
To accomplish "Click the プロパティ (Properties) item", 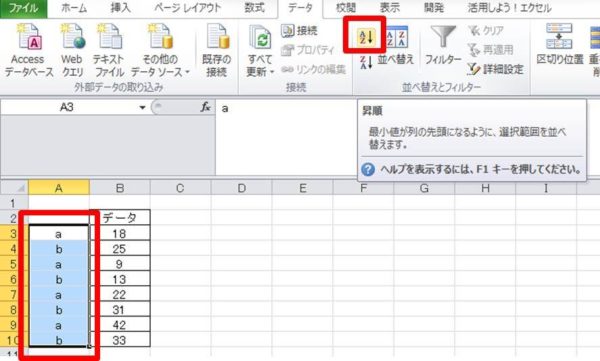I will pos(308,50).
